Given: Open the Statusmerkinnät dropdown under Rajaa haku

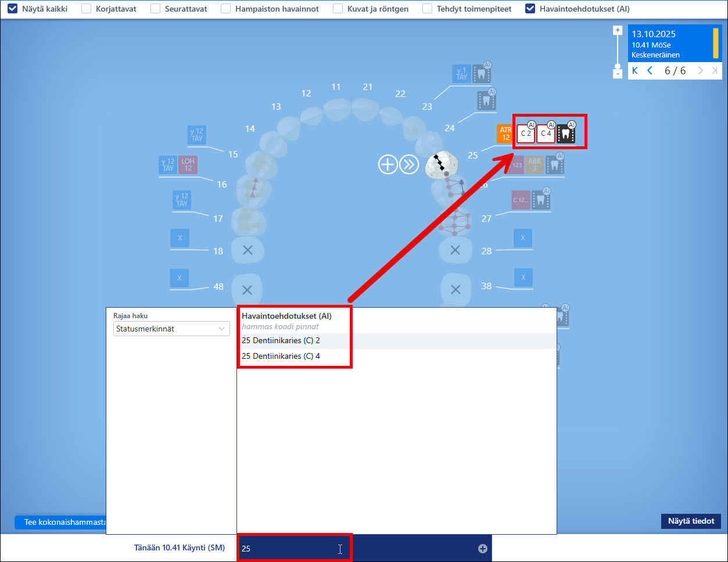Looking at the screenshot, I should (x=171, y=329).
